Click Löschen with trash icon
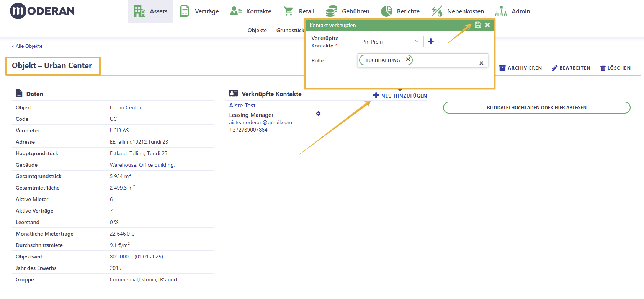The image size is (644, 299). click(x=615, y=68)
